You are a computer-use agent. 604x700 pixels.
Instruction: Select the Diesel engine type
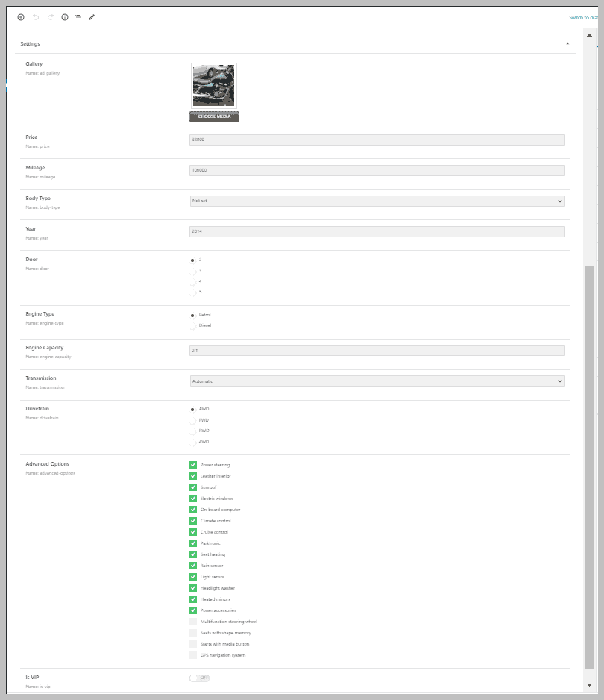192,325
